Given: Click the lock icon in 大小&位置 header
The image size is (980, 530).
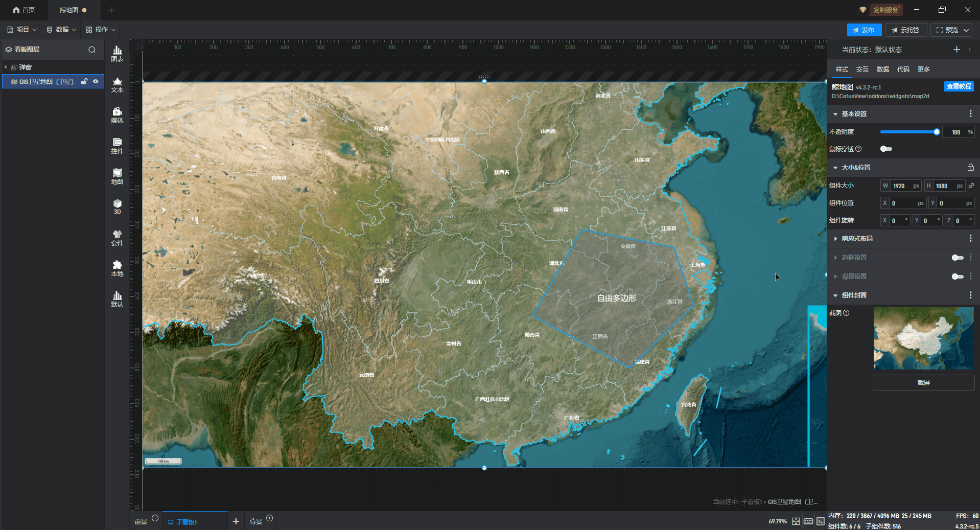Looking at the screenshot, I should point(971,168).
